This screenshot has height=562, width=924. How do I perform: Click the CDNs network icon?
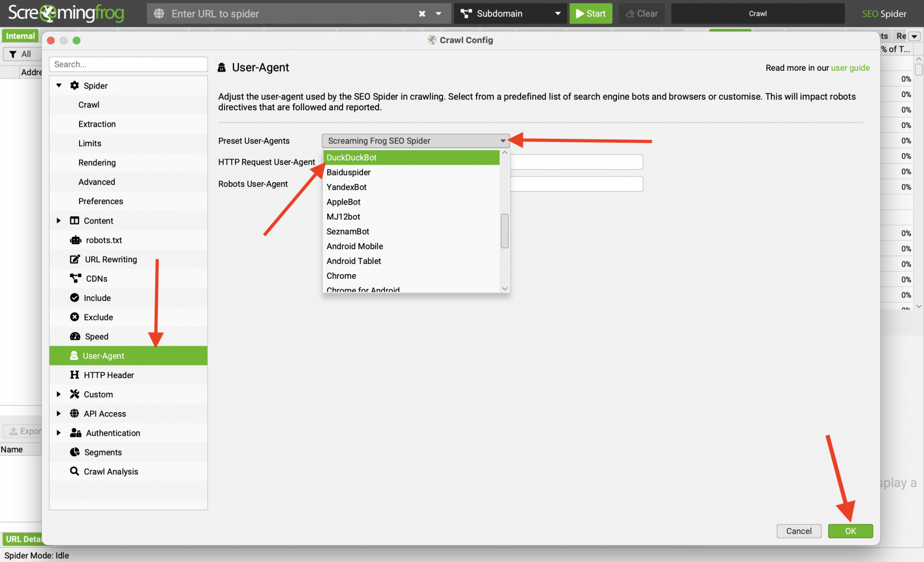(x=76, y=278)
